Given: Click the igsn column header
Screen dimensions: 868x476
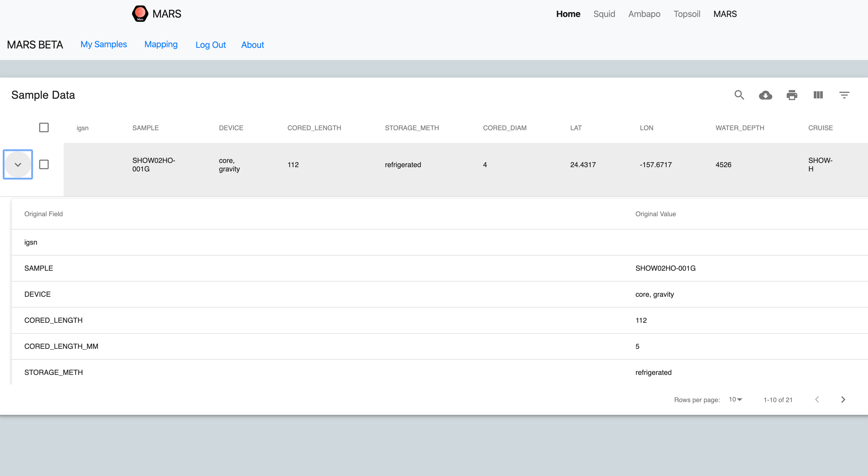Looking at the screenshot, I should 83,128.
